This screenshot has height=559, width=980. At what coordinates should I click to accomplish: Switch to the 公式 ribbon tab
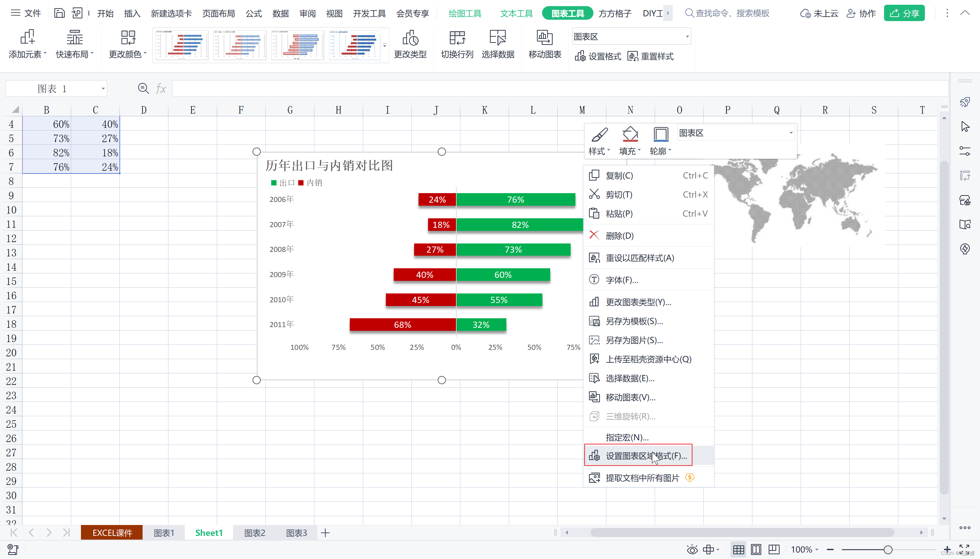pos(254,14)
